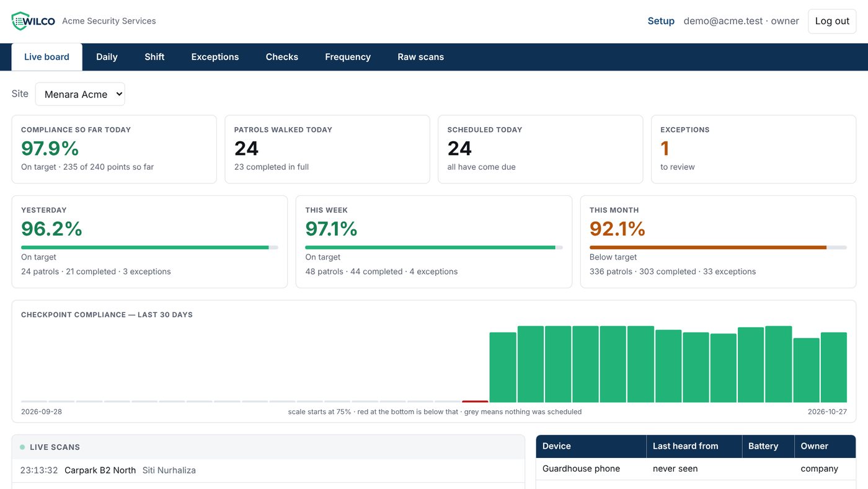868x489 pixels.
Task: Click the Acme Security Services title
Action: [109, 21]
